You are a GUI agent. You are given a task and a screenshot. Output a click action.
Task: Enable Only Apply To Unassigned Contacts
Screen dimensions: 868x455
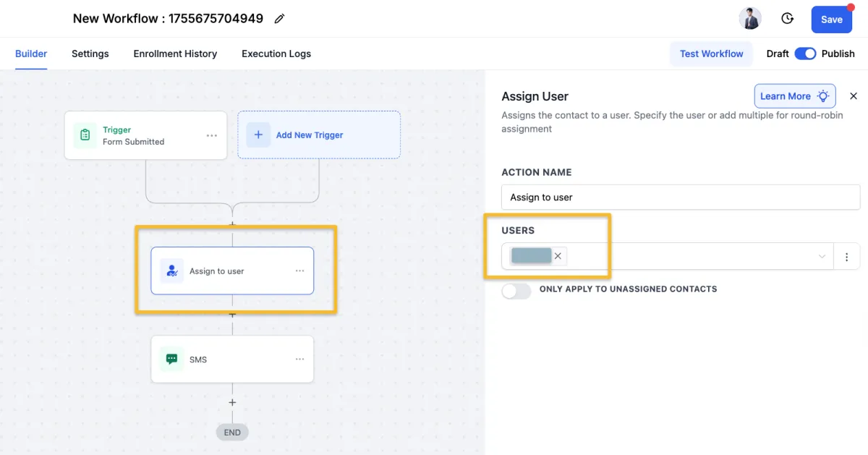click(516, 290)
